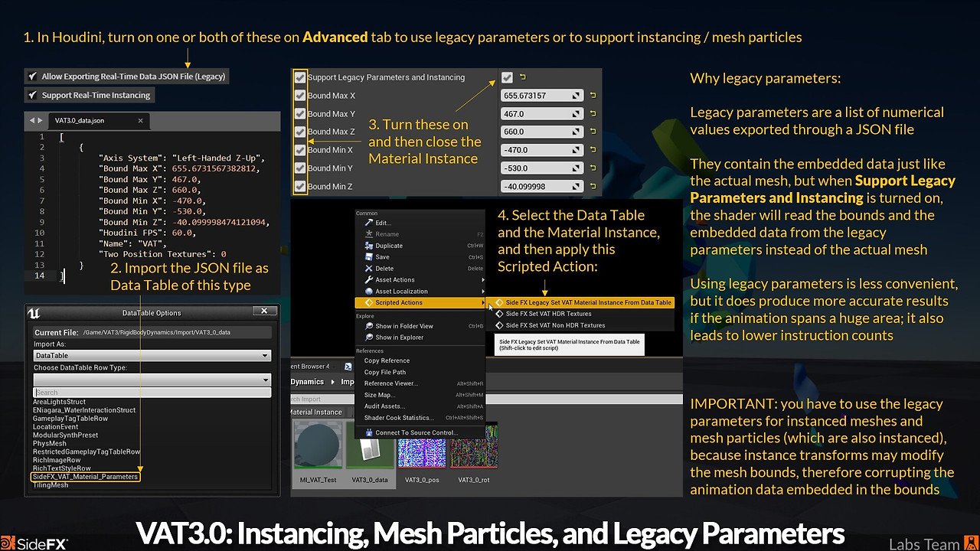Click the row type Search field
Image resolution: width=980 pixels, height=551 pixels.
pyautogui.click(x=152, y=393)
